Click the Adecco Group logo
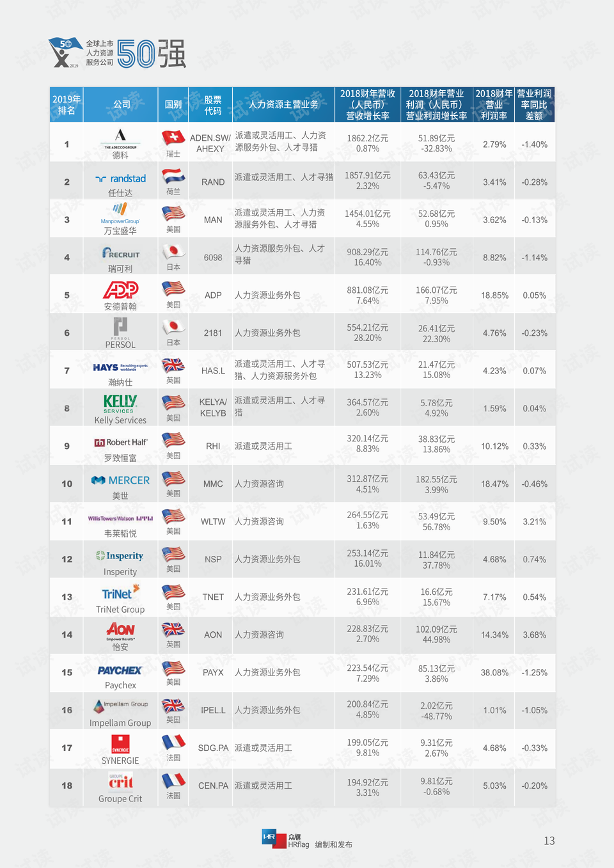Image resolution: width=614 pixels, height=868 pixels. (x=120, y=138)
